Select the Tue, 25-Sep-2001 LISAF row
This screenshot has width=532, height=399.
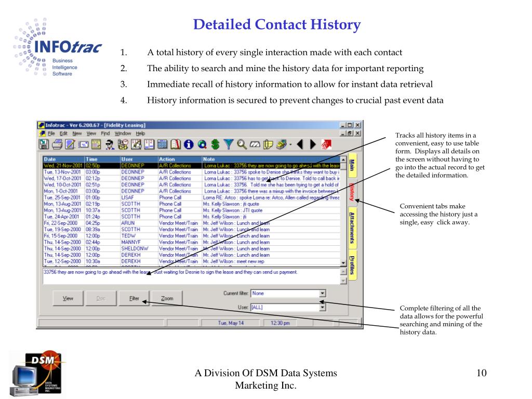[x=191, y=197]
